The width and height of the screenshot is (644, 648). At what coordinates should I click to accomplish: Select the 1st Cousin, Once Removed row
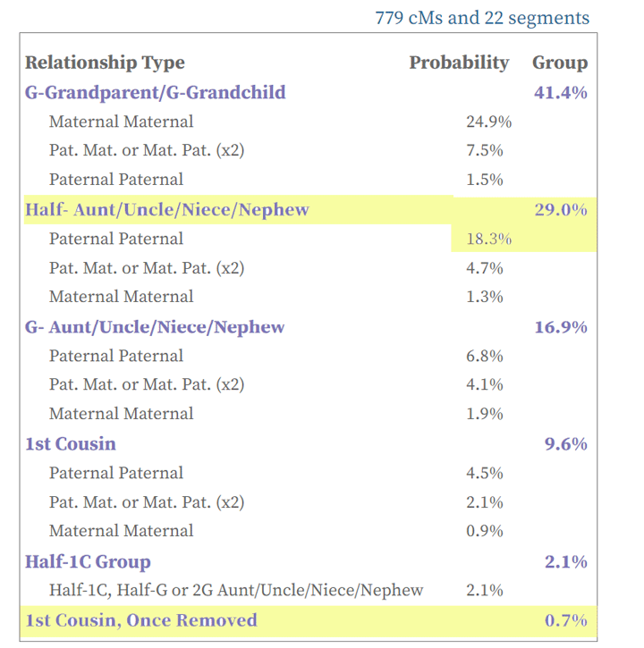coord(309,620)
